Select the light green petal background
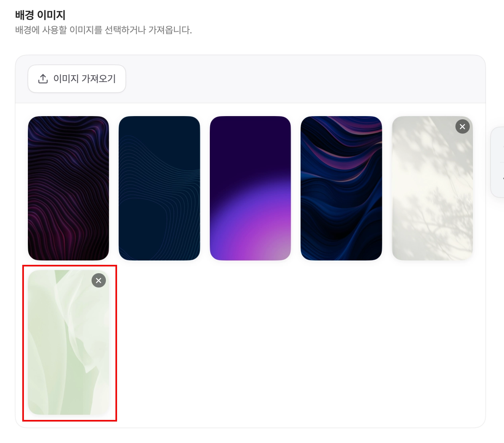 coord(68,342)
